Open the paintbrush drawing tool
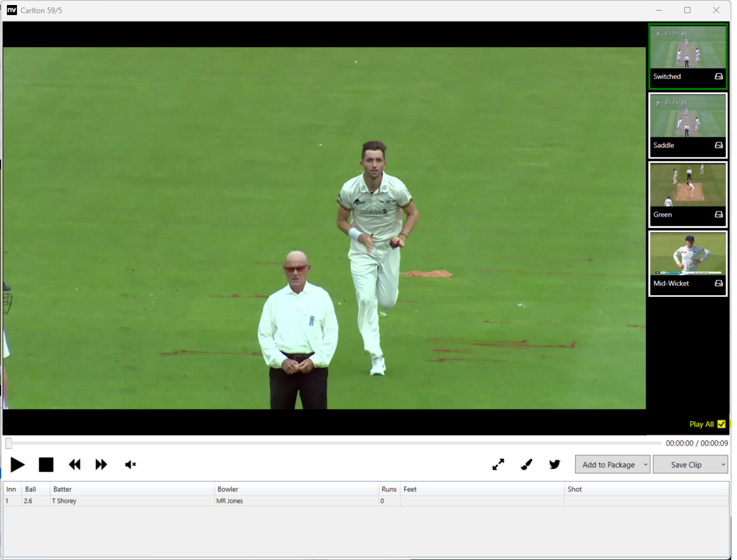 click(527, 465)
